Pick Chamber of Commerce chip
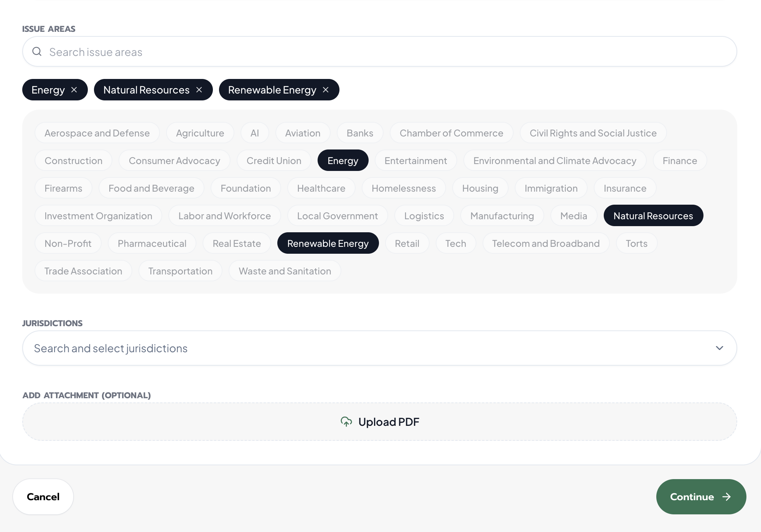Image resolution: width=761 pixels, height=532 pixels. pos(451,133)
